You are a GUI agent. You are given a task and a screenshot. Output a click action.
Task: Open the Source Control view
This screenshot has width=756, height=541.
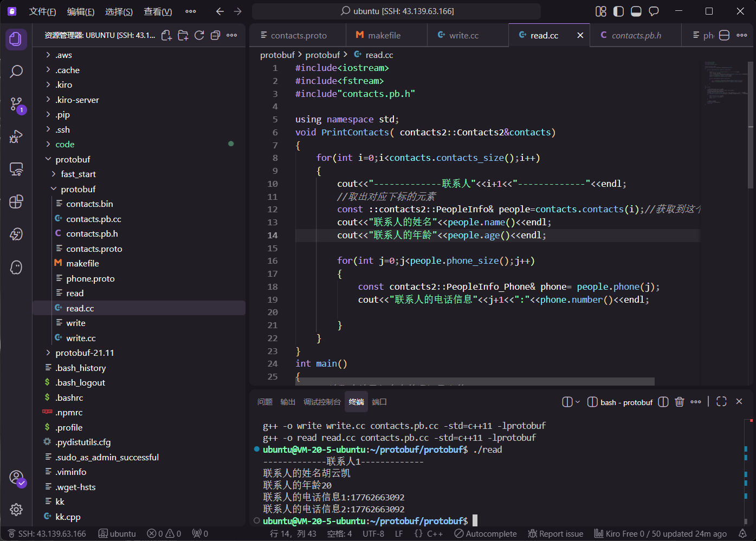[x=16, y=104]
